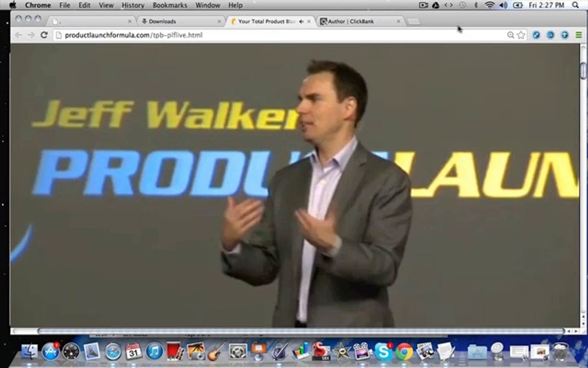Open the zoom magnifier icon in address bar

pos(510,35)
